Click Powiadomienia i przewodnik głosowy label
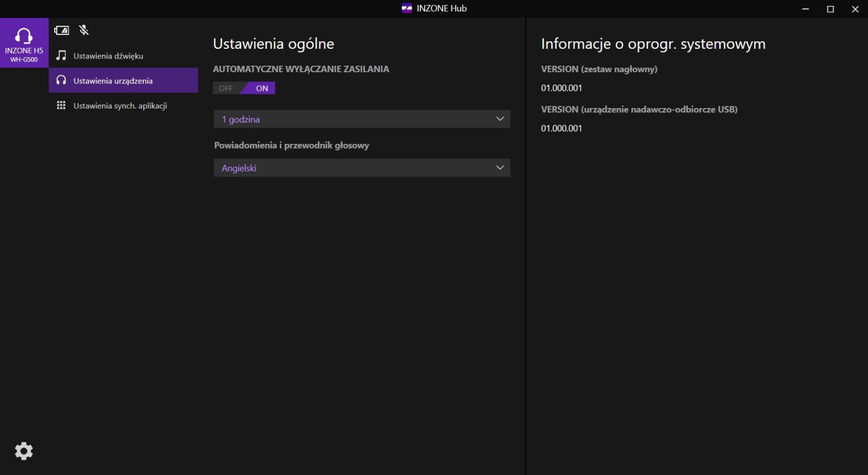 [291, 145]
